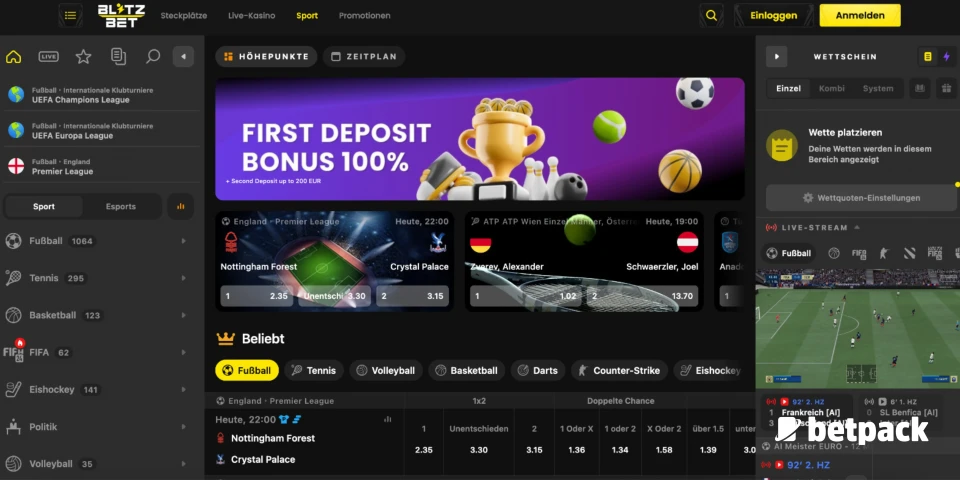Select the Kombi bet type
This screenshot has width=960, height=480.
(x=831, y=88)
